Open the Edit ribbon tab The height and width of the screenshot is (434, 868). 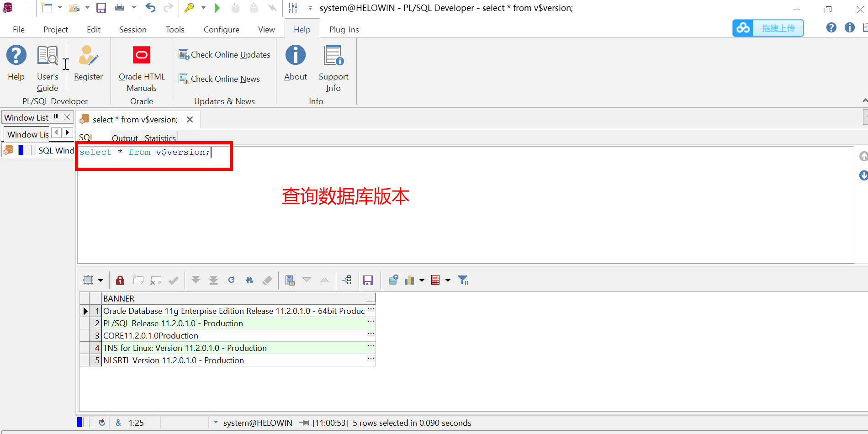(94, 30)
